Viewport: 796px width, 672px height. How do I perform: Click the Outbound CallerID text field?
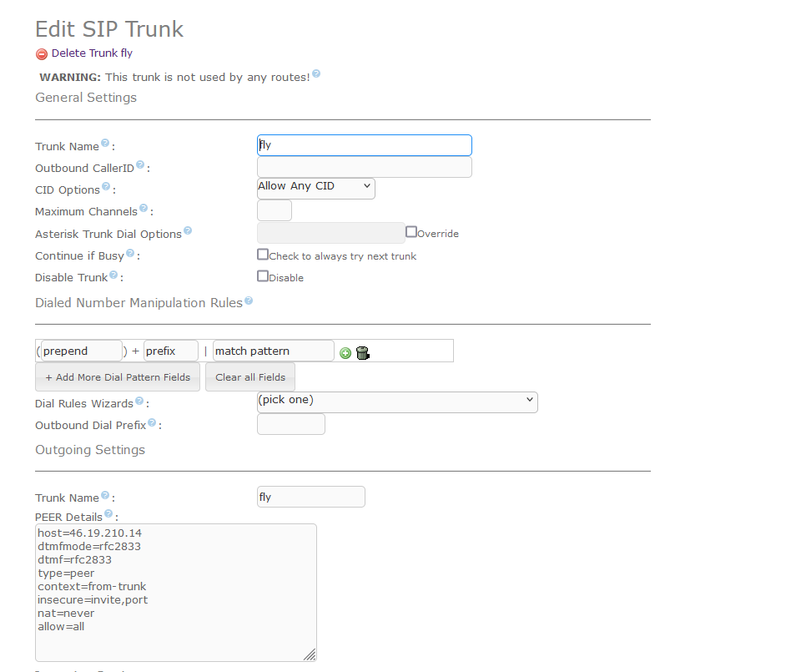365,168
